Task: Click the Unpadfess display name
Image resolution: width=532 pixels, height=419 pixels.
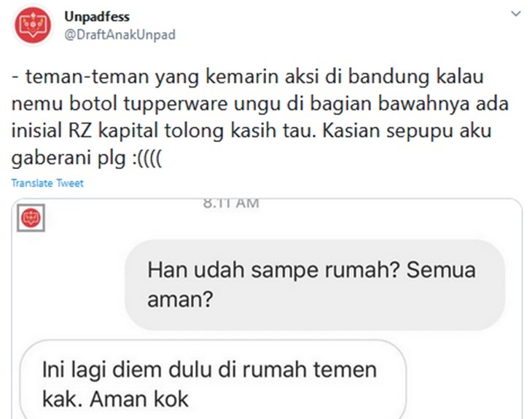Action: [97, 17]
